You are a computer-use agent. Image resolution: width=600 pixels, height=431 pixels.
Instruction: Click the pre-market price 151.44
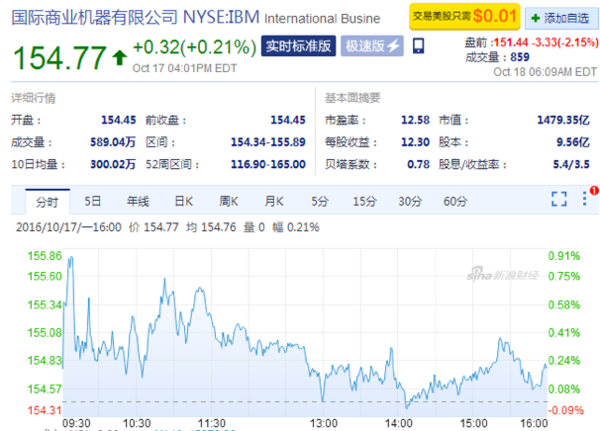[x=511, y=42]
